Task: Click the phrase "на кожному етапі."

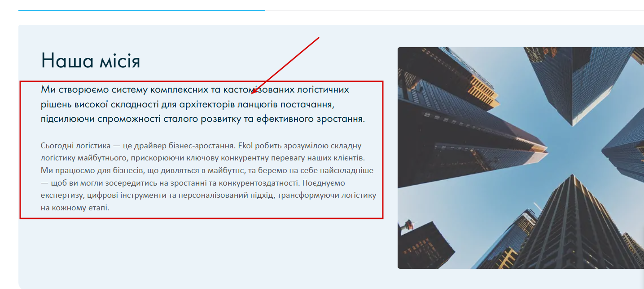Action: [x=75, y=209]
